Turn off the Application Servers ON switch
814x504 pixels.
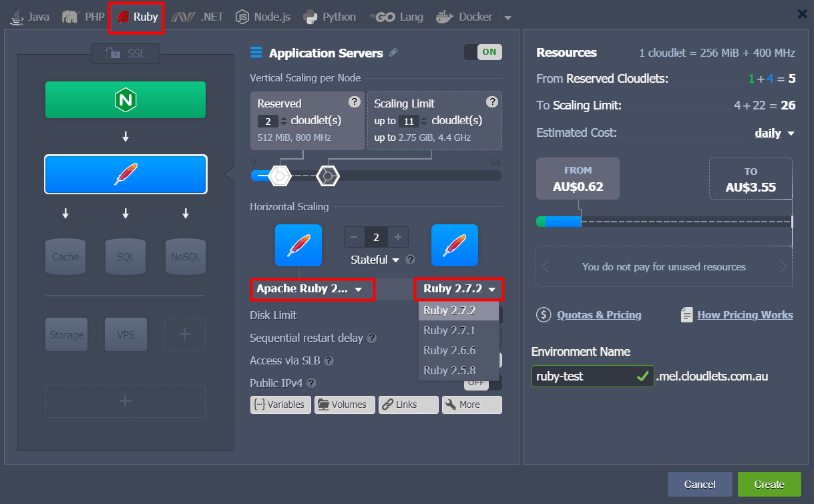click(x=483, y=52)
